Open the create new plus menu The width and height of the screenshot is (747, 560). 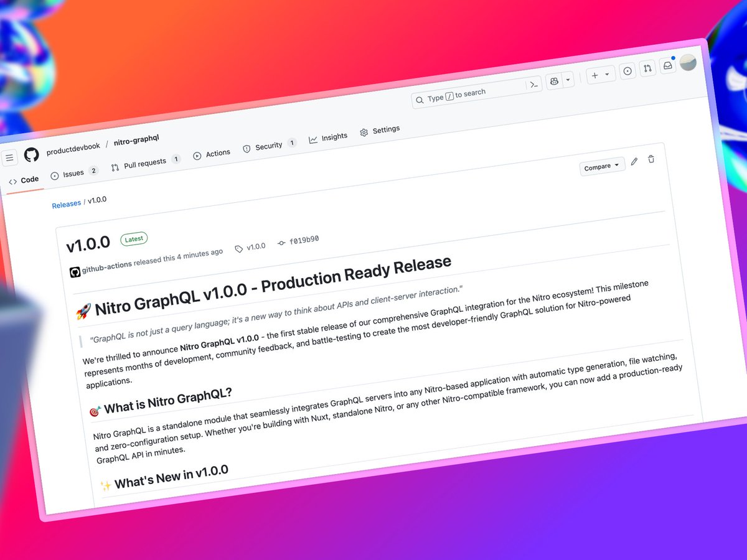[x=600, y=75]
